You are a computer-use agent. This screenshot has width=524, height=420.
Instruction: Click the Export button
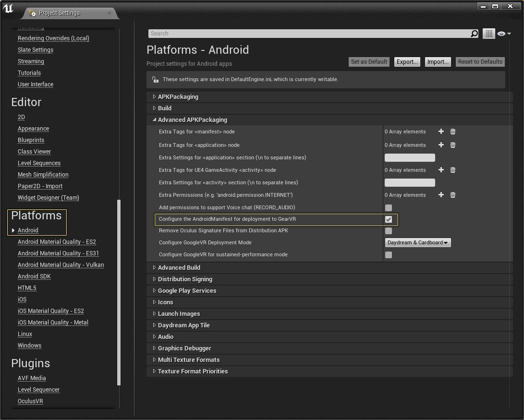tap(406, 61)
